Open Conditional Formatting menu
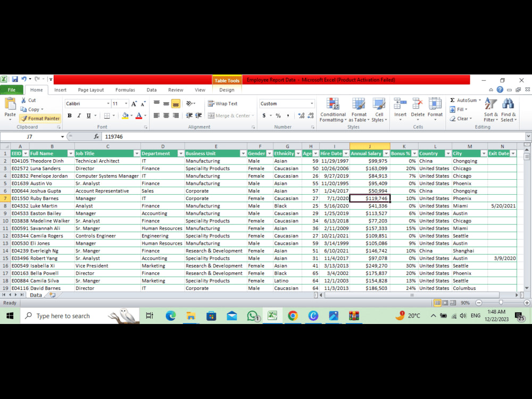The width and height of the screenshot is (532, 399). coord(333,110)
